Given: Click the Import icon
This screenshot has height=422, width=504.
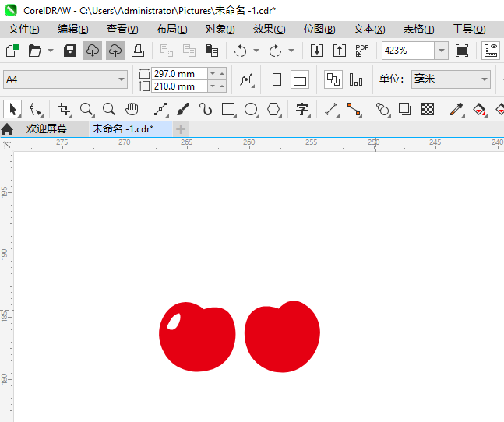Looking at the screenshot, I should click(x=317, y=51).
